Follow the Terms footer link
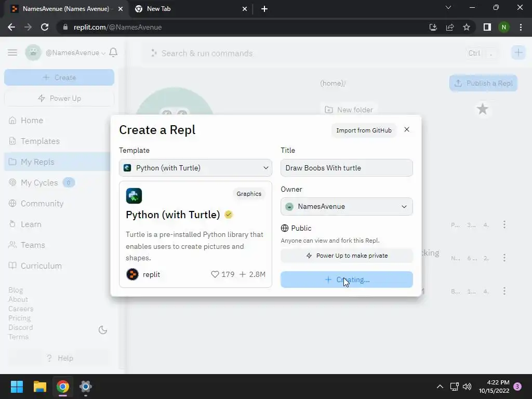 click(18, 337)
